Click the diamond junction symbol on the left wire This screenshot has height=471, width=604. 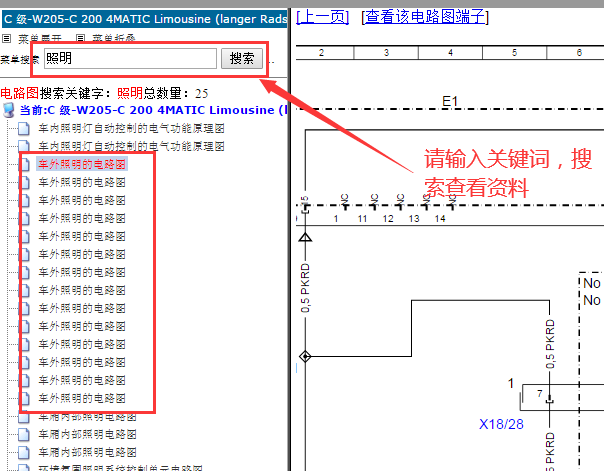305,357
